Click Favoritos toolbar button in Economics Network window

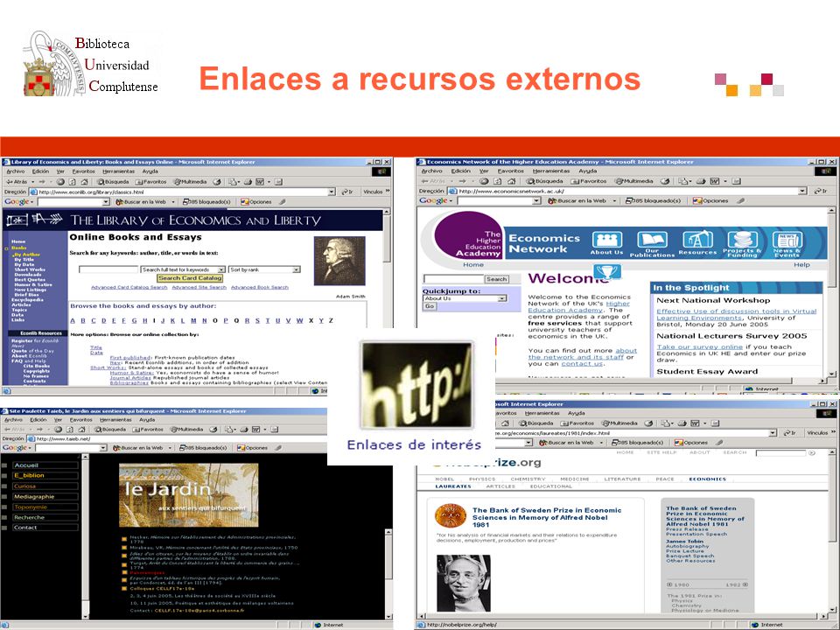pos(589,182)
